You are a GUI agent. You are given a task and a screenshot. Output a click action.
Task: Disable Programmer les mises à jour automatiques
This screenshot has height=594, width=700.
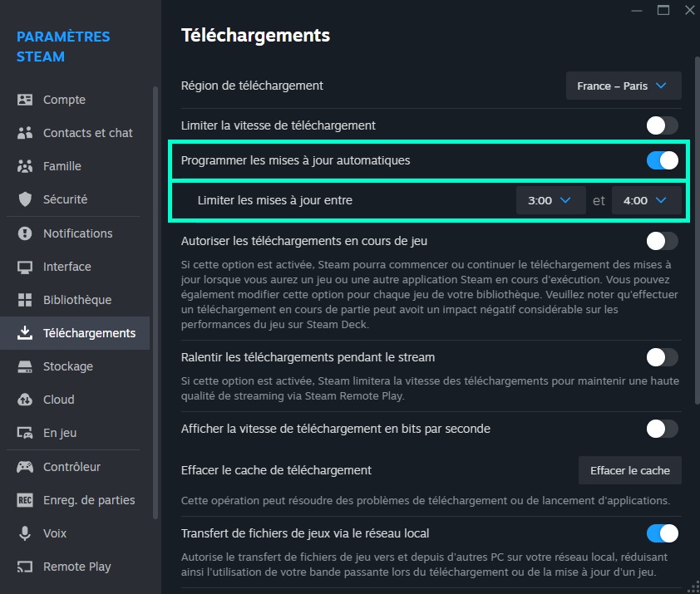tap(662, 160)
